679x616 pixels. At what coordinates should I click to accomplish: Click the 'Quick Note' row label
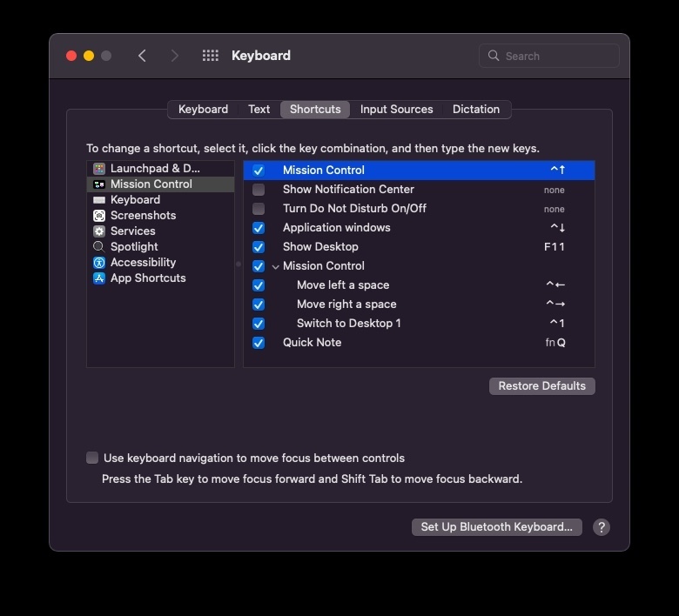pos(312,343)
